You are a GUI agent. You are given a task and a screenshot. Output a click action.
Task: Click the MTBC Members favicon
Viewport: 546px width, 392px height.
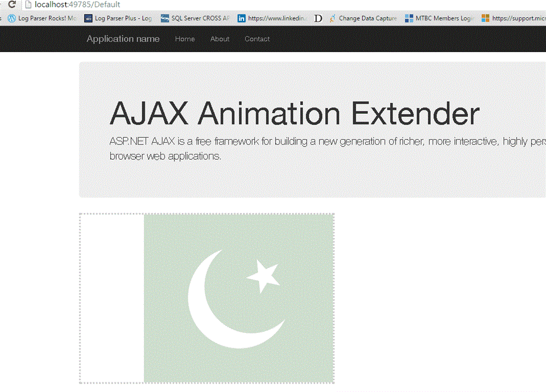coord(409,18)
